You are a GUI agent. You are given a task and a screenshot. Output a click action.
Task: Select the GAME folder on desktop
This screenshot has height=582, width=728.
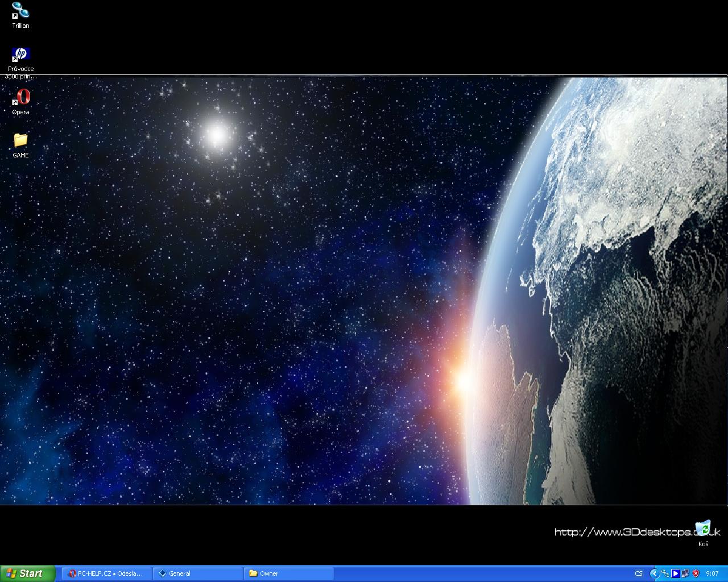[20, 140]
